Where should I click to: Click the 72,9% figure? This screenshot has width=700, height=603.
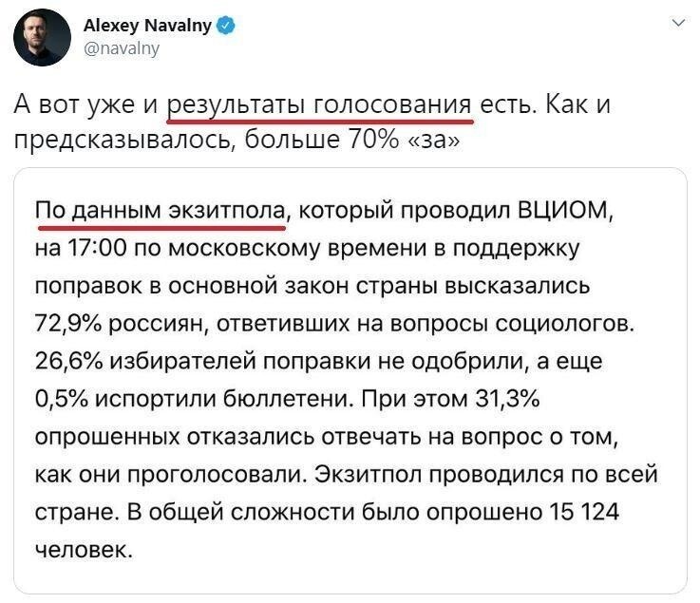67,323
